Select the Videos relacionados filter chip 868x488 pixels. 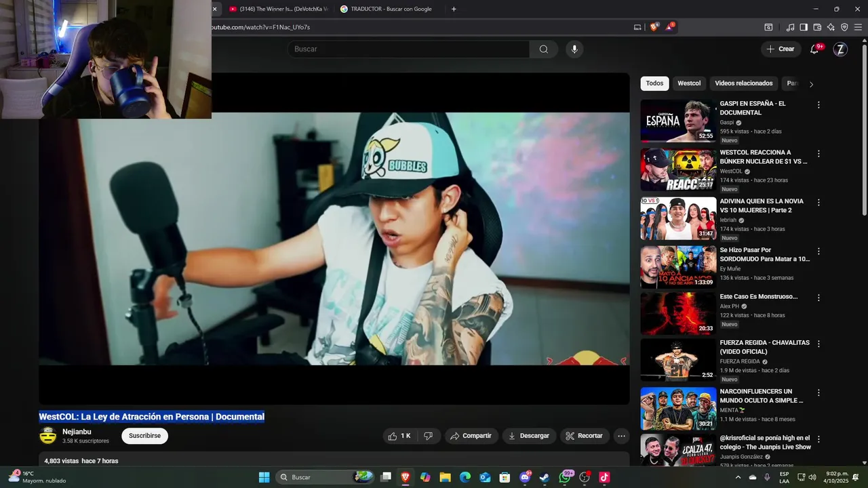tap(743, 83)
